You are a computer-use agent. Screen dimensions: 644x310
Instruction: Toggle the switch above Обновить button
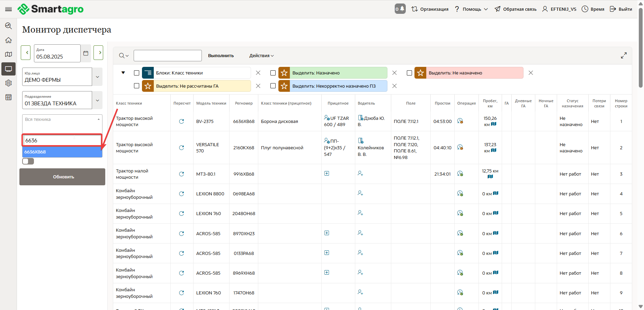click(28, 161)
